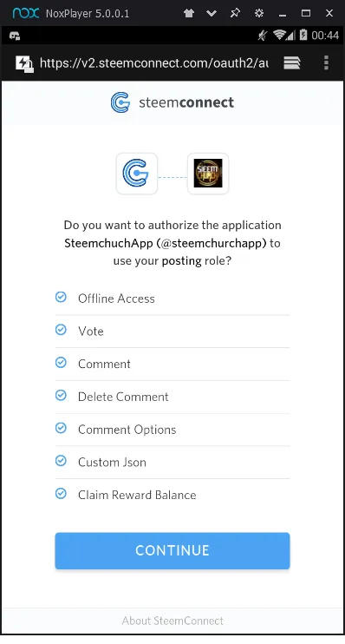This screenshot has width=345, height=644.
Task: Click the Android notification icon in status bar
Action: 15,36
